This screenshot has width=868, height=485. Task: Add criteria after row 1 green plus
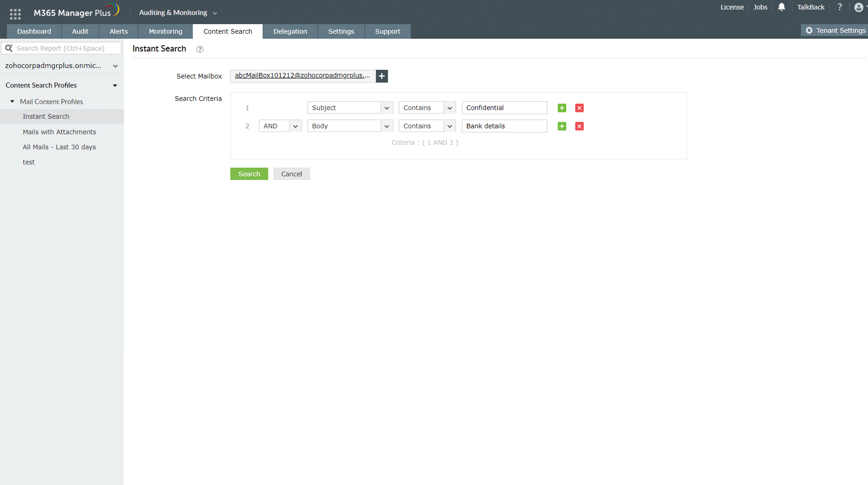tap(561, 108)
